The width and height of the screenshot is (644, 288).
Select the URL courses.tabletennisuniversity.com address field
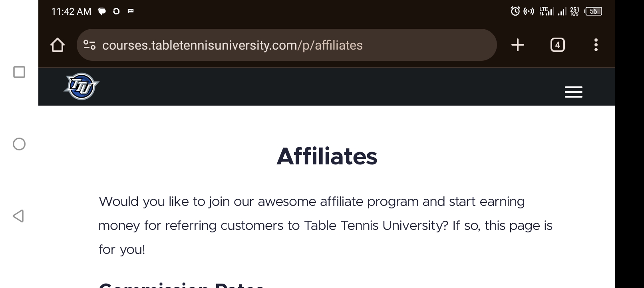(x=286, y=45)
